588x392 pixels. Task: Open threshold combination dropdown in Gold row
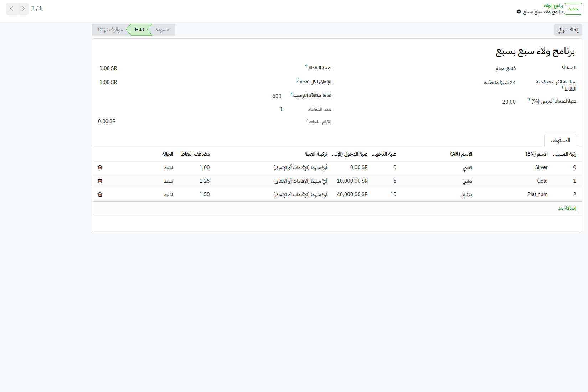click(300, 181)
